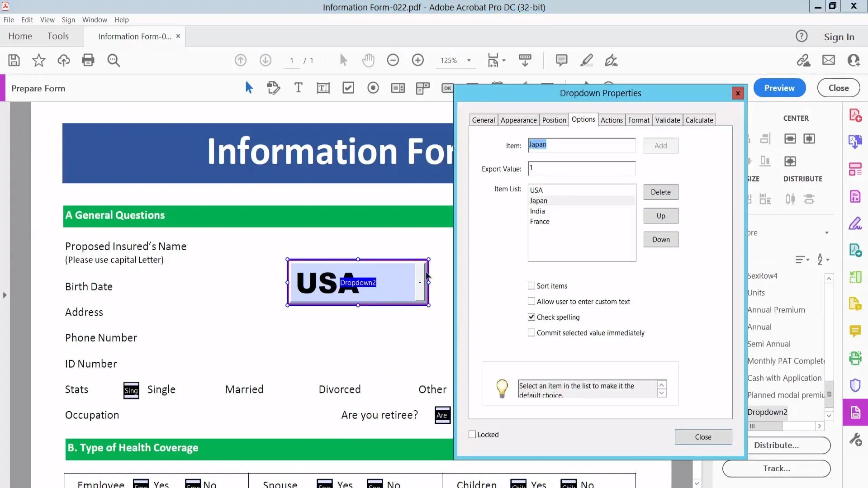Switch to the Home tab

click(20, 36)
